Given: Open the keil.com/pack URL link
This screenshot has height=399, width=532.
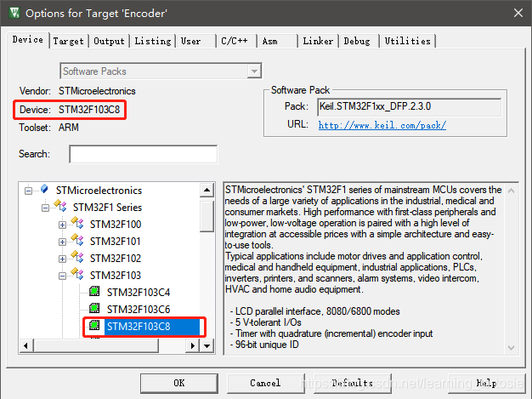Looking at the screenshot, I should click(x=382, y=125).
